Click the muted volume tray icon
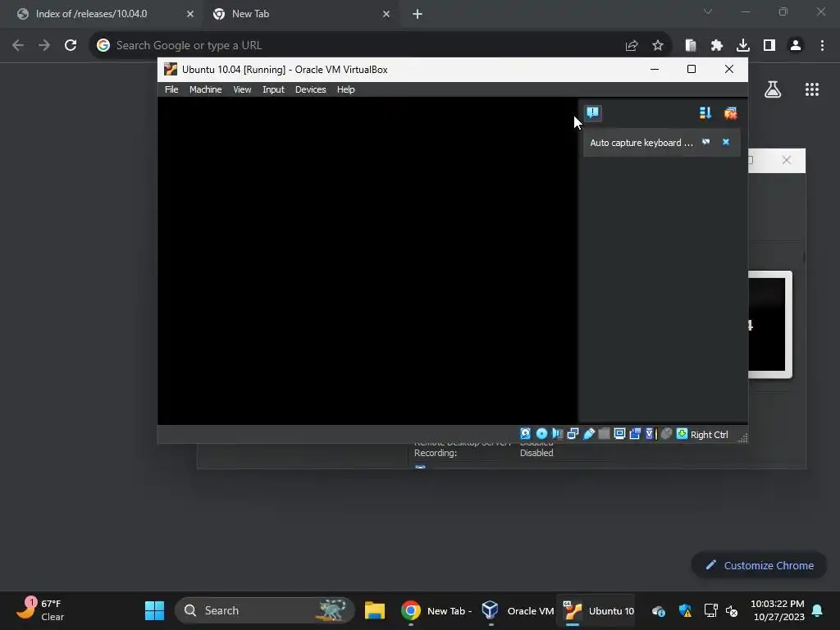The height and width of the screenshot is (630, 840). click(732, 610)
